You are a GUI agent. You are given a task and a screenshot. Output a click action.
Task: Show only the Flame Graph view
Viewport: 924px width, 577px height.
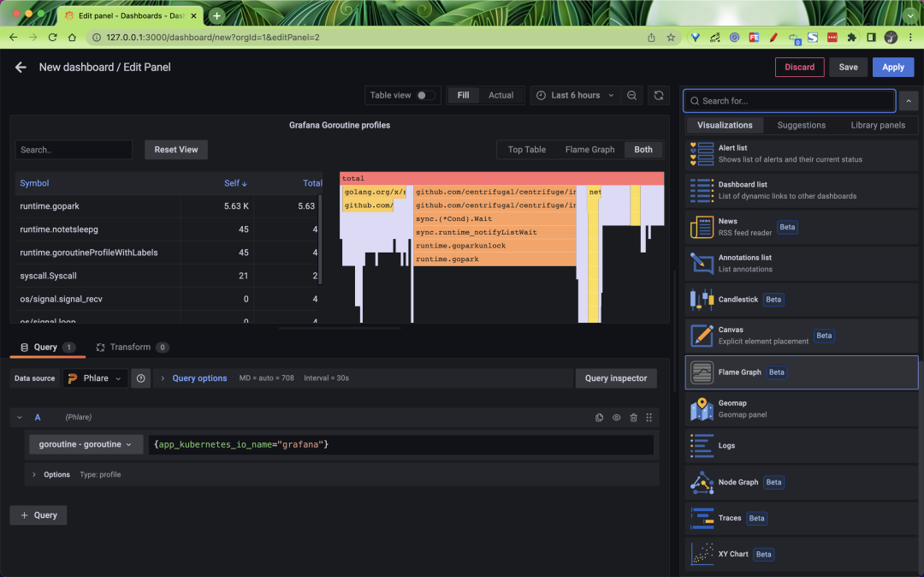pyautogui.click(x=589, y=150)
